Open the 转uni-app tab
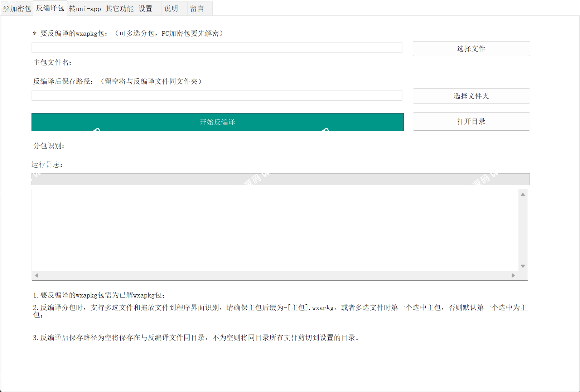 (x=84, y=8)
